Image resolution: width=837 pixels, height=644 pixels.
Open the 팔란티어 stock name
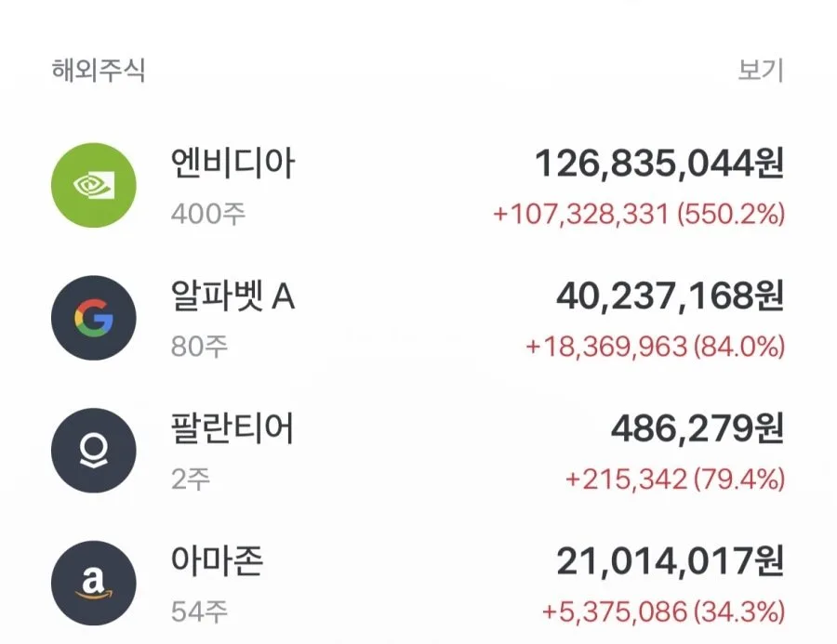[x=232, y=427]
